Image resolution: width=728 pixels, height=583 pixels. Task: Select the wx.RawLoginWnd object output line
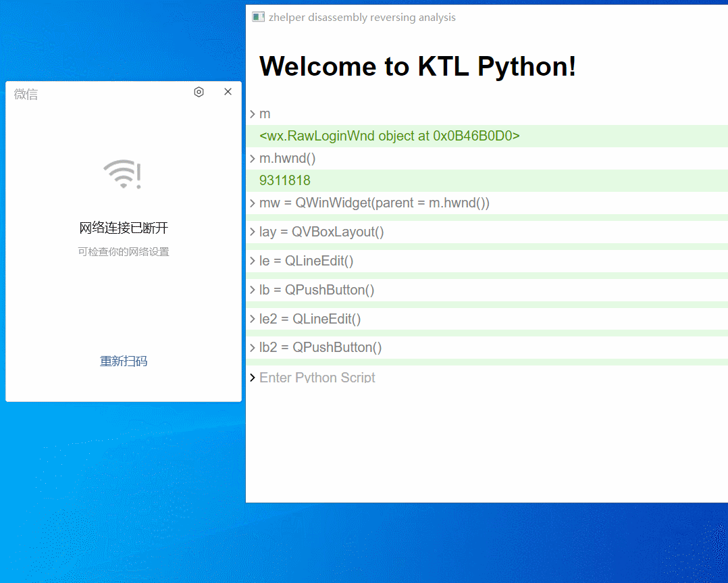[x=390, y=136]
